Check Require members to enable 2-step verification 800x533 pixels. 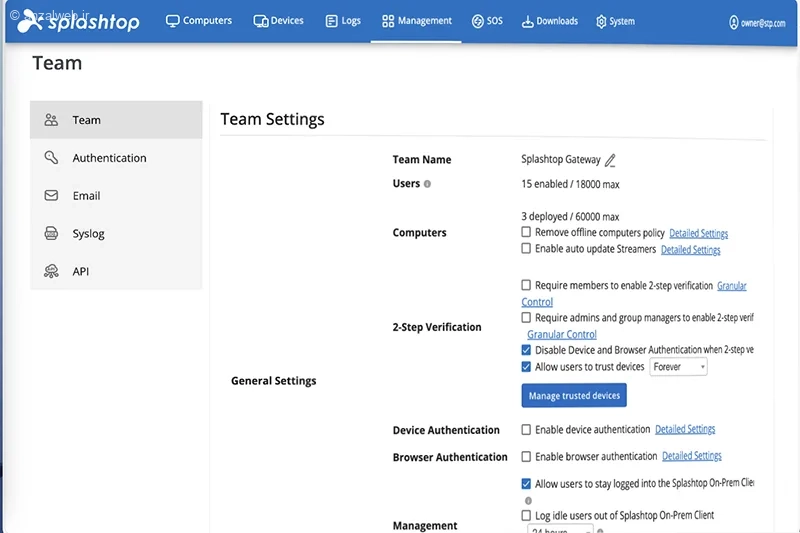click(x=526, y=285)
